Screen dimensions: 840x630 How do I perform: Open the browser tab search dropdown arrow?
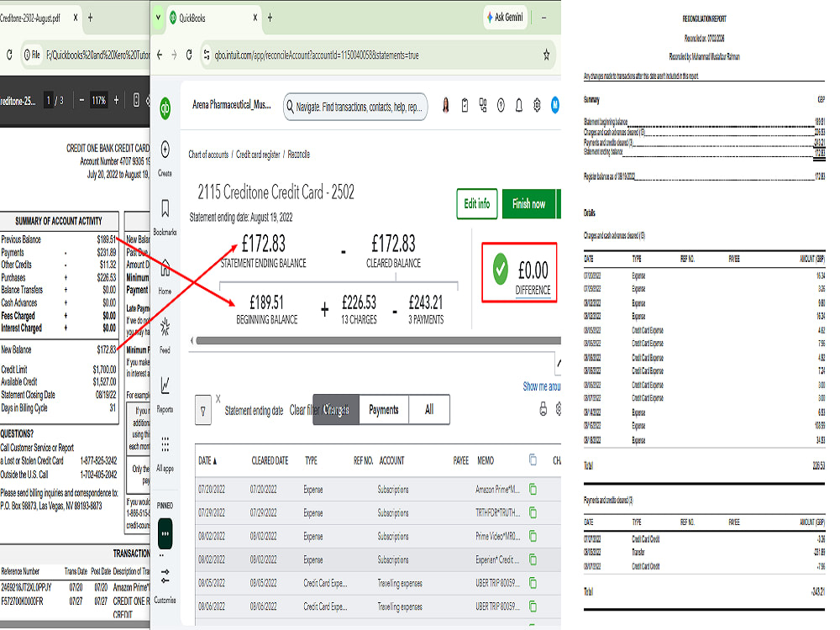(158, 18)
